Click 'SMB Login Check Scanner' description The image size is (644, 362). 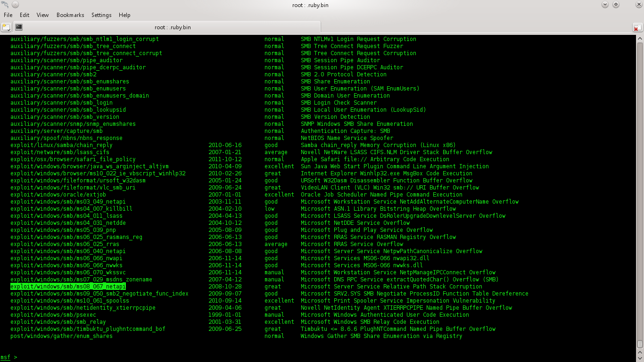click(x=339, y=103)
